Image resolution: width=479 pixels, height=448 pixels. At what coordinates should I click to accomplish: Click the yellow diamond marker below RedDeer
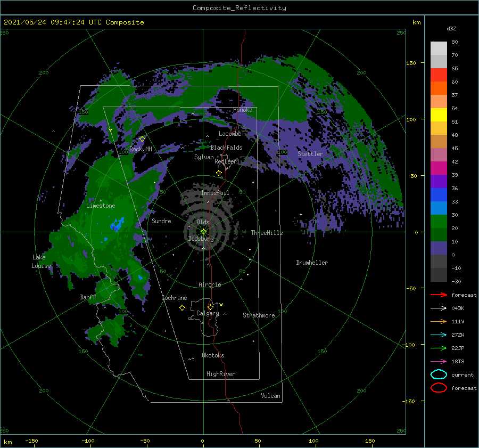[219, 173]
